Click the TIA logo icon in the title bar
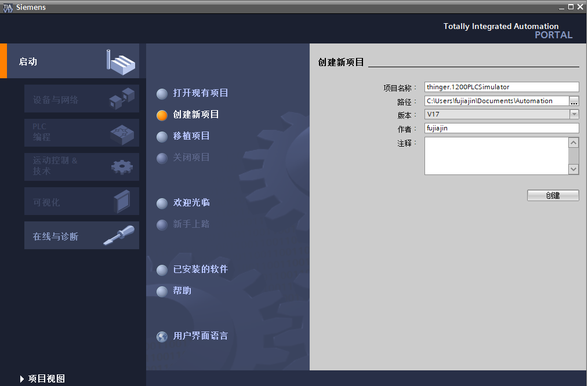This screenshot has width=588, height=386. click(x=8, y=8)
